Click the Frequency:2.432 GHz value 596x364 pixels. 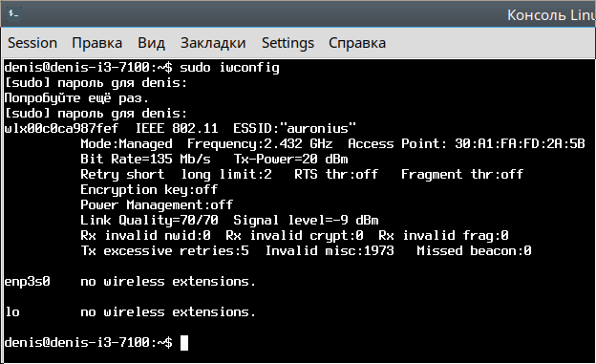(260, 143)
